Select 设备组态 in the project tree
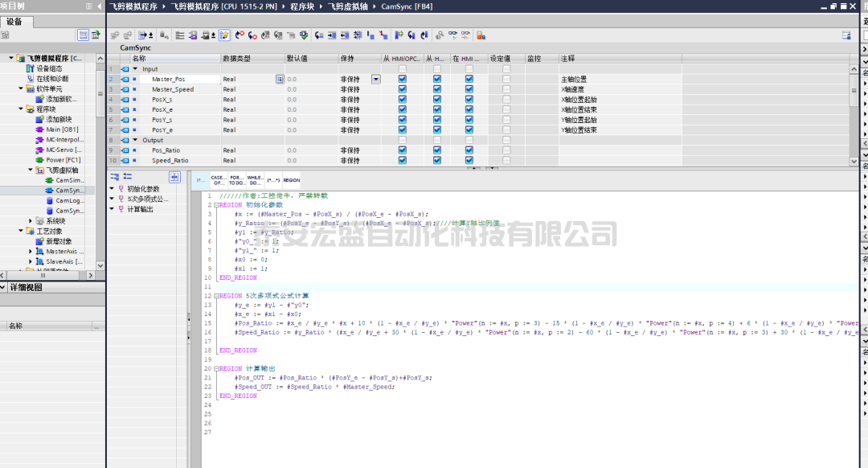Screen dimensions: 868x468 (x=49, y=68)
